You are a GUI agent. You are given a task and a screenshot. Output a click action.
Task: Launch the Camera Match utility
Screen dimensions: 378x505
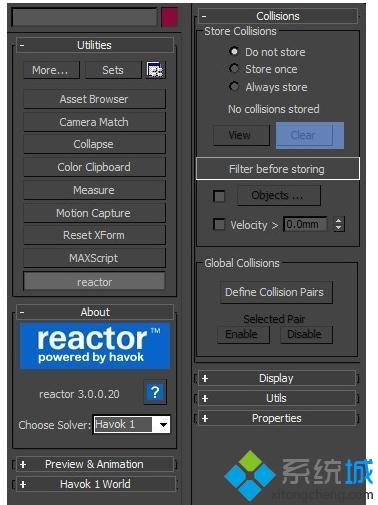pos(94,122)
